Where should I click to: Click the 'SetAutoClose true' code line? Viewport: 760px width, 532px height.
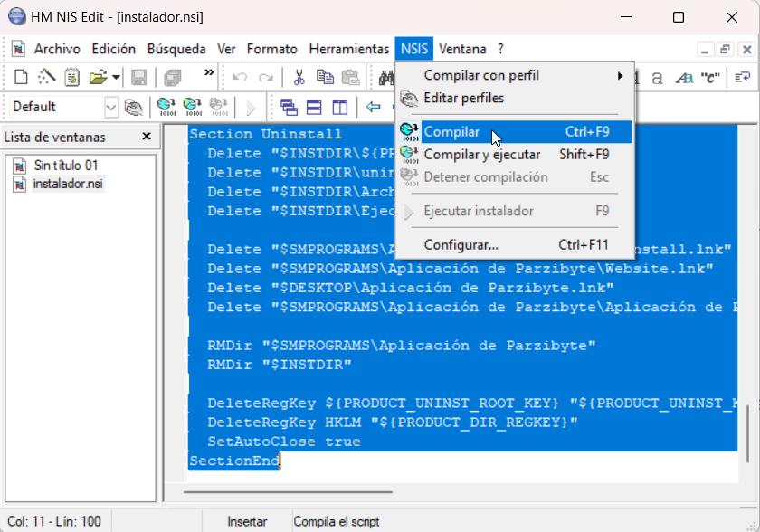point(284,442)
